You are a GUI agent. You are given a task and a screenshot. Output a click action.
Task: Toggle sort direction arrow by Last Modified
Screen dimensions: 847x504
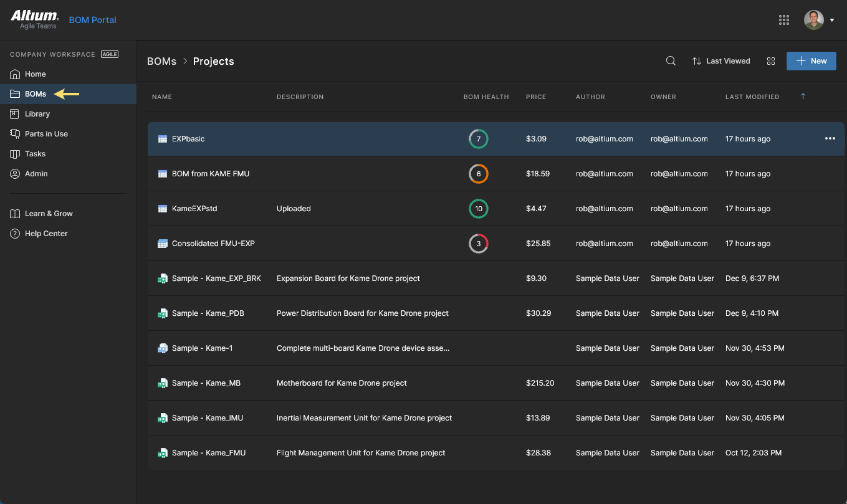[x=803, y=97]
